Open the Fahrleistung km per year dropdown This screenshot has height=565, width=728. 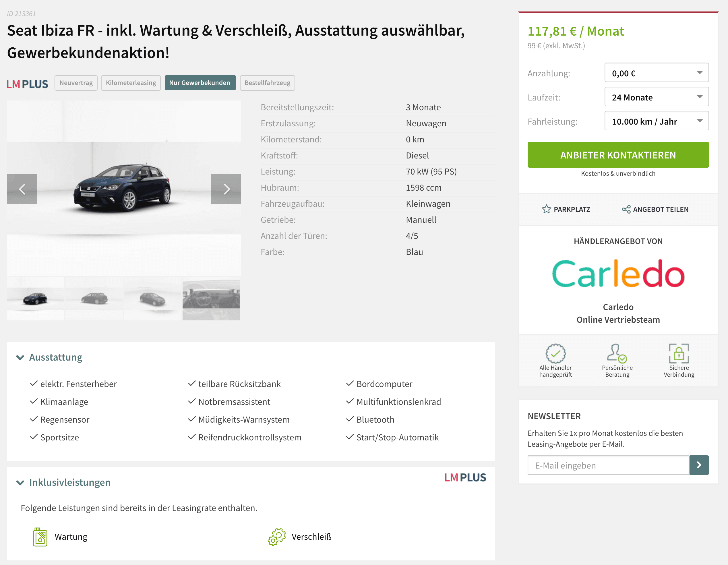pyautogui.click(x=656, y=121)
